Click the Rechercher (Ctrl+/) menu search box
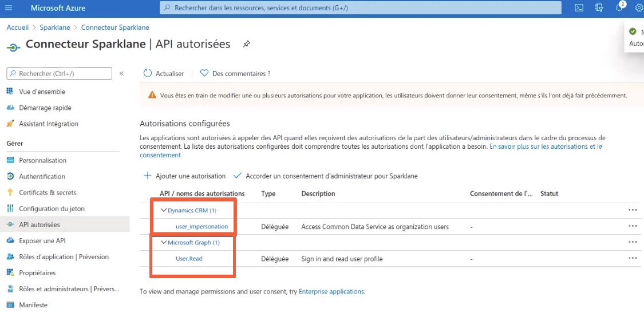The width and height of the screenshot is (644, 313). point(60,73)
